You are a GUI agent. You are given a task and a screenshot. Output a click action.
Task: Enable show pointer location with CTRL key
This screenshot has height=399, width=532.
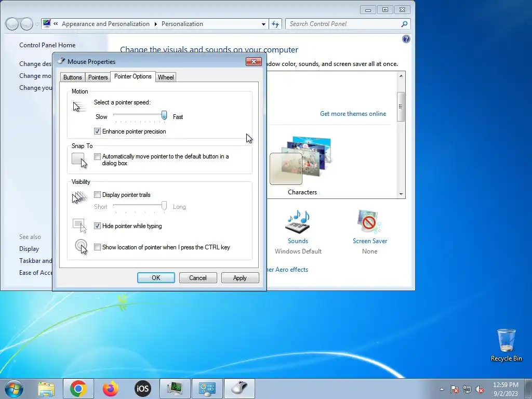pos(97,247)
